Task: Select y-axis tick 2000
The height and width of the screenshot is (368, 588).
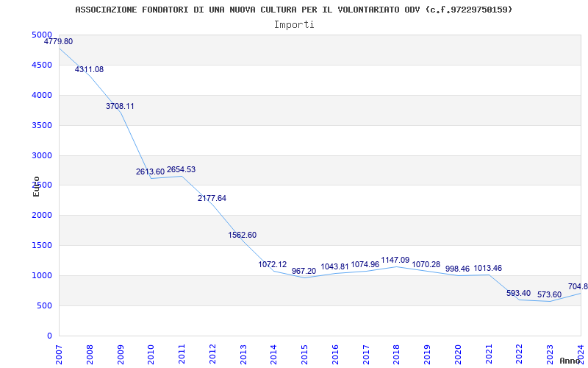Action: point(42,216)
